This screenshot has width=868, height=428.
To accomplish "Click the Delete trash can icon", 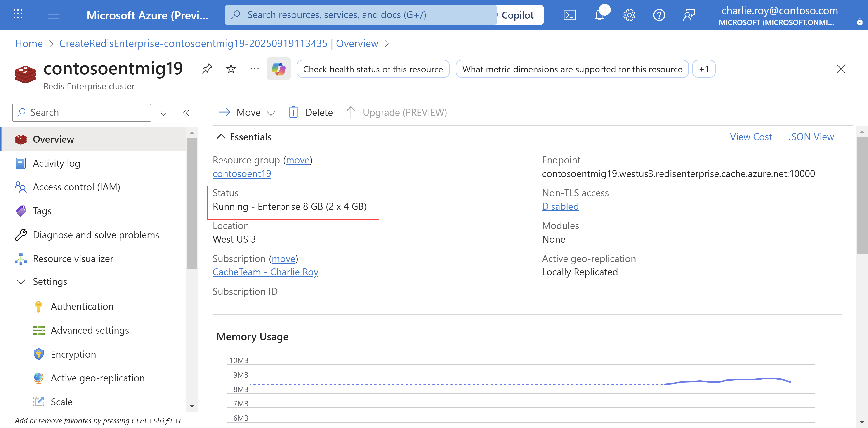I will pyautogui.click(x=293, y=112).
